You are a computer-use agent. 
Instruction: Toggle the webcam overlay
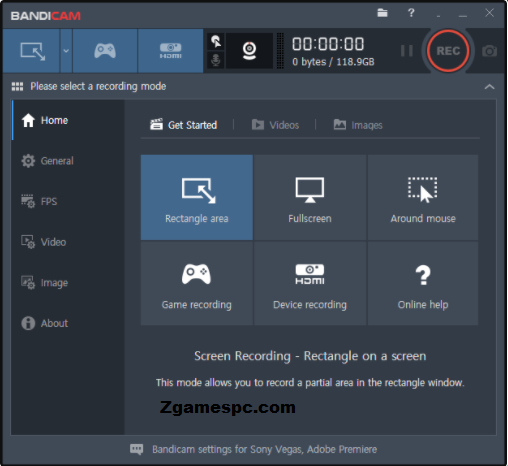click(x=249, y=51)
